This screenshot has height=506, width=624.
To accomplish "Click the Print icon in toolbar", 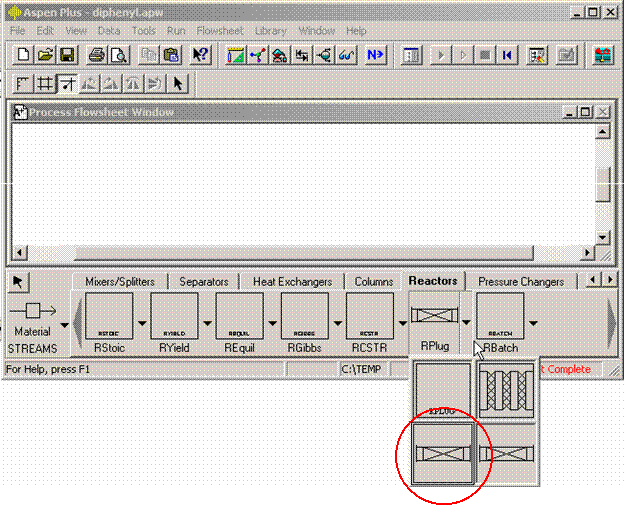I will pyautogui.click(x=97, y=55).
